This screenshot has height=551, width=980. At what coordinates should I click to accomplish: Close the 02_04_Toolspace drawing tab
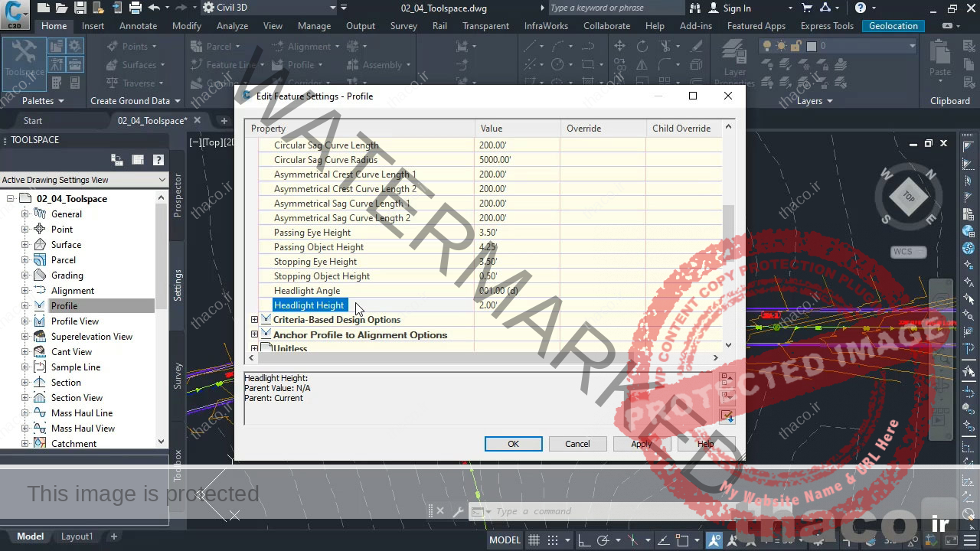coord(197,120)
